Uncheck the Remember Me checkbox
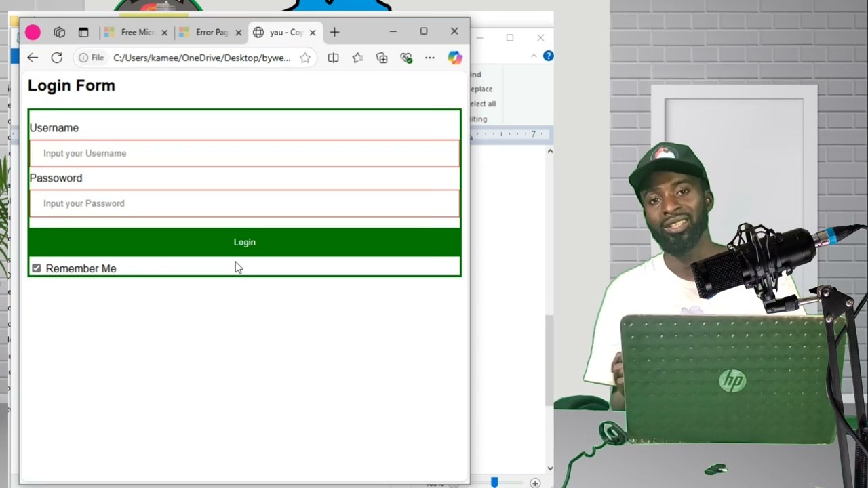Image resolution: width=868 pixels, height=488 pixels. [37, 268]
